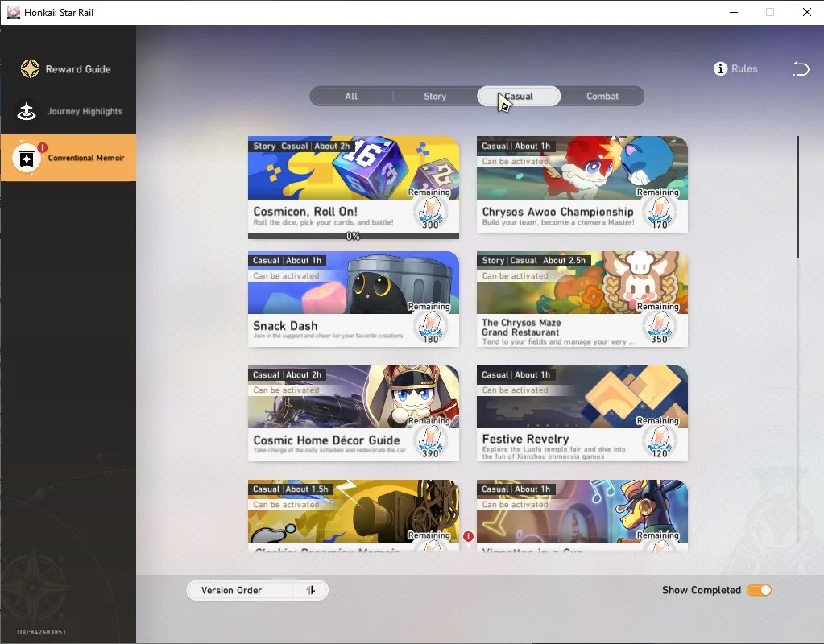Click the "Casual | About 2h" tag on Cosmic Home Décor
824x644 pixels.
click(287, 375)
